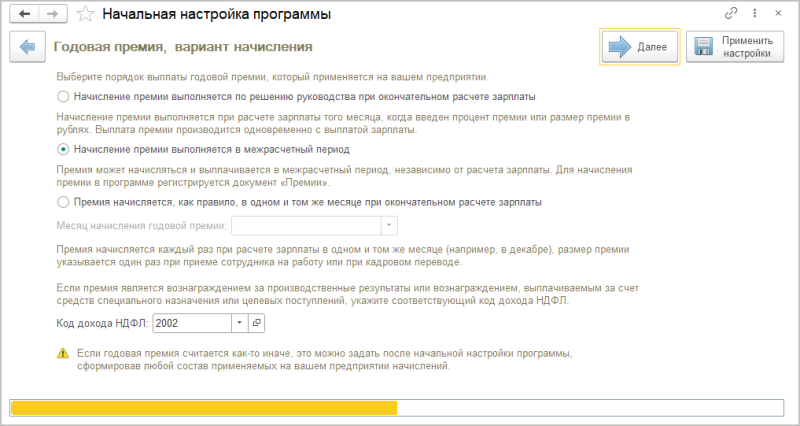Click the forward arrow in the title bar
Screen dimensions: 800x426
(x=53, y=15)
